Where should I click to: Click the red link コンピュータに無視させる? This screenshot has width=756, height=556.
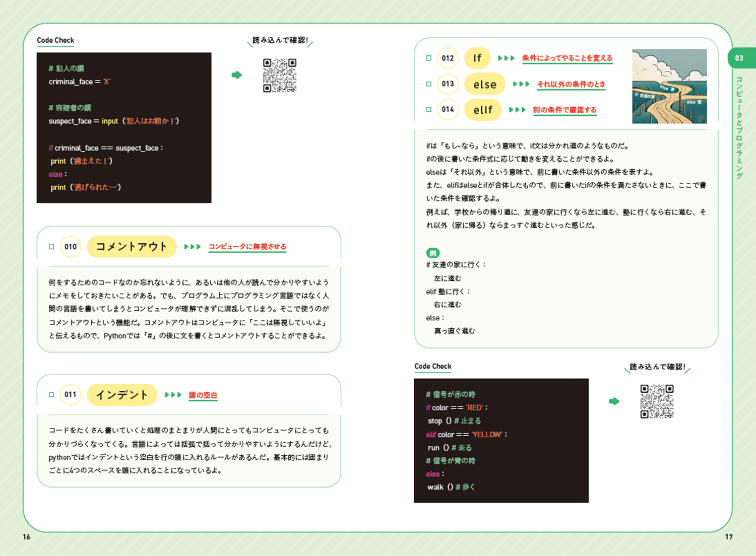[x=247, y=247]
